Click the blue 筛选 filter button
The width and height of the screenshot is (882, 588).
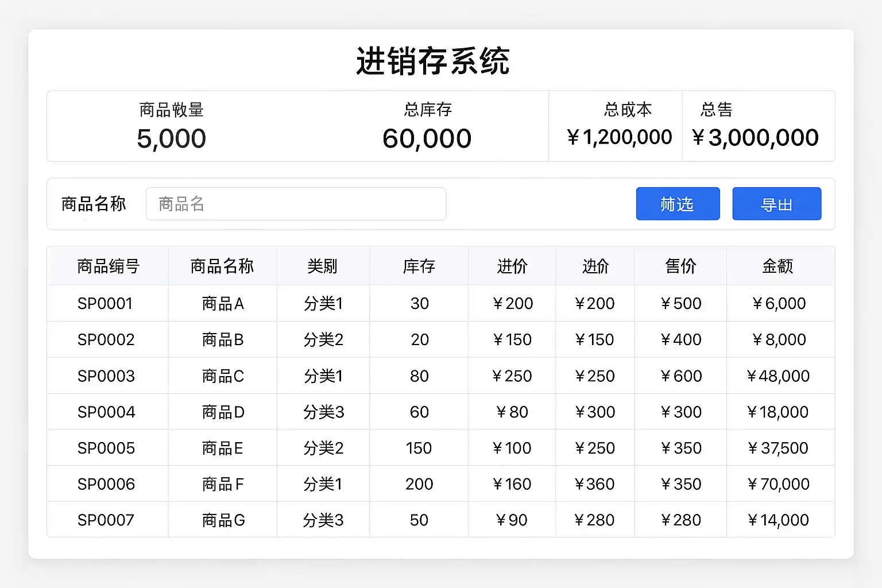[x=678, y=204]
